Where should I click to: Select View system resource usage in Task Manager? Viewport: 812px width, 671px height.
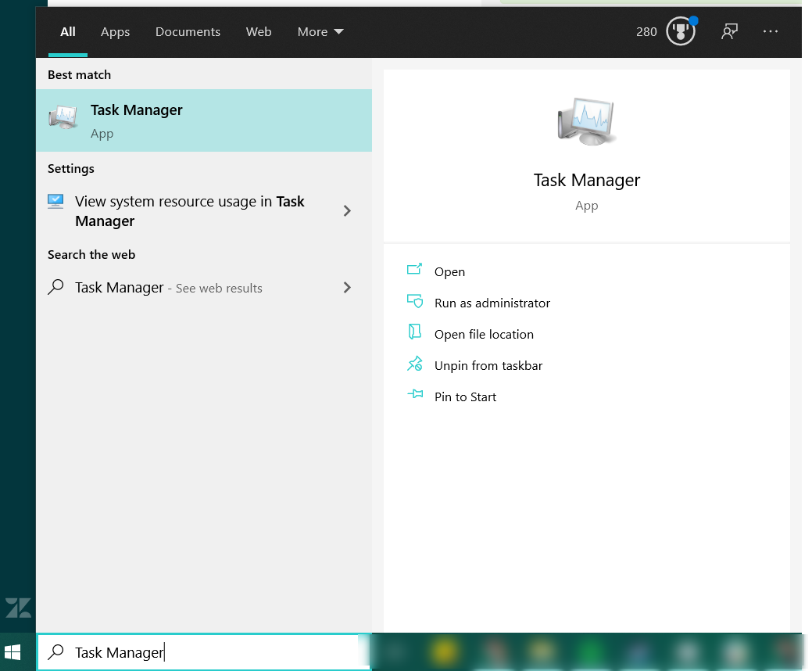coord(204,211)
